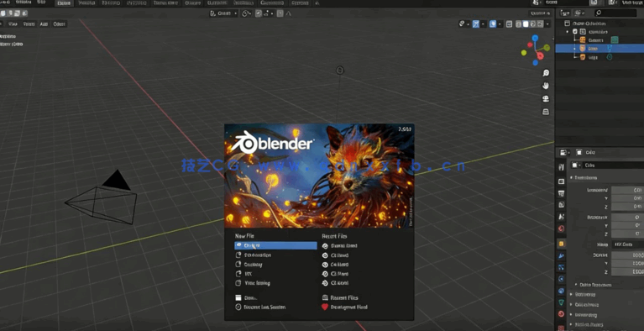Switch viewport to material preview shading
The width and height of the screenshot is (644, 331).
(533, 24)
